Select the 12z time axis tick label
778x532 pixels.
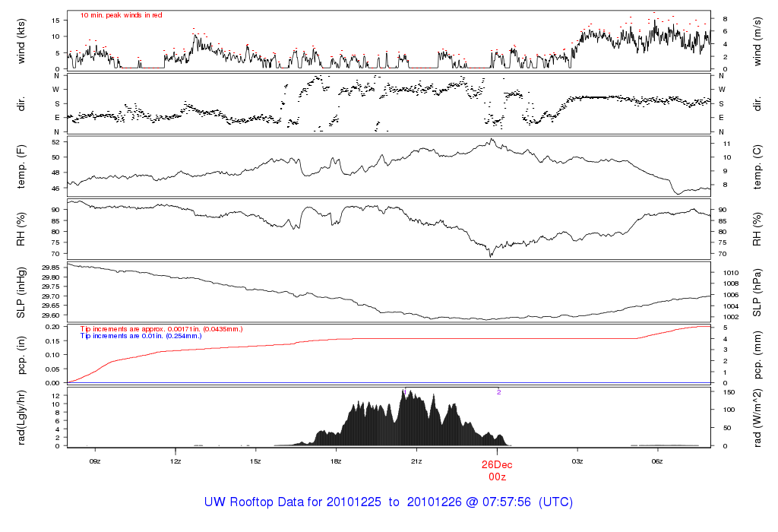point(176,461)
